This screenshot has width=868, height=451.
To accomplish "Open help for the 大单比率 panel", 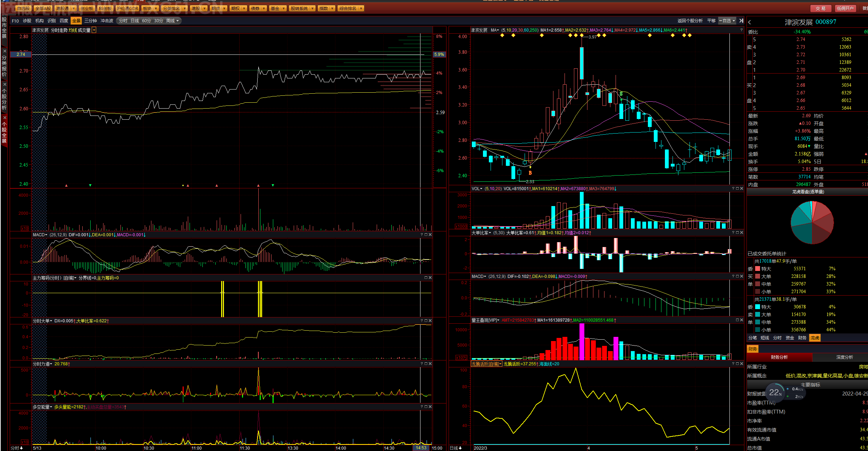I will (733, 232).
